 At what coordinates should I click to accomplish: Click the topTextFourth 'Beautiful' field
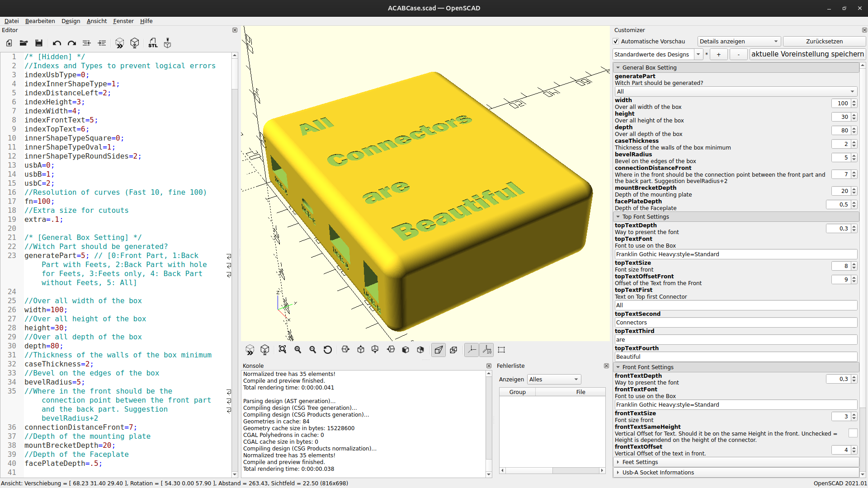[x=735, y=357]
